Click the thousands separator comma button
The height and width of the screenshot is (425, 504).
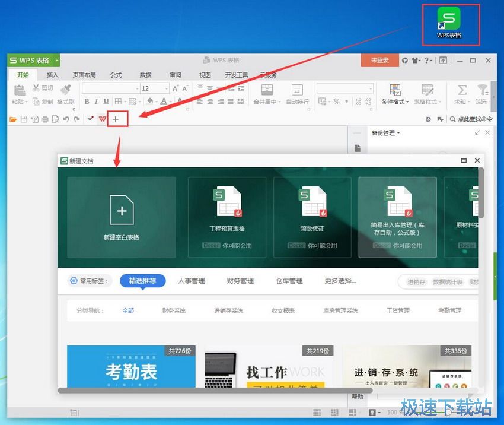pos(347,102)
